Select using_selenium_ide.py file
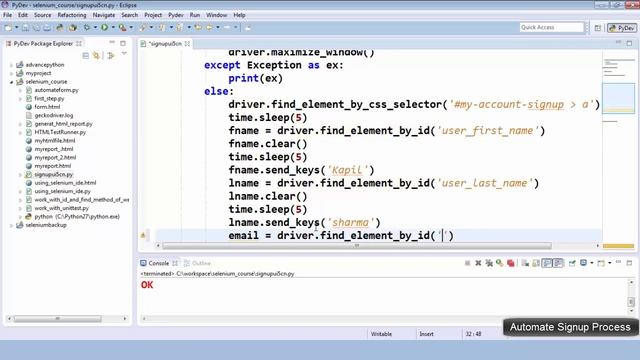Viewport: 640px width, 360px height. pyautogui.click(x=62, y=191)
